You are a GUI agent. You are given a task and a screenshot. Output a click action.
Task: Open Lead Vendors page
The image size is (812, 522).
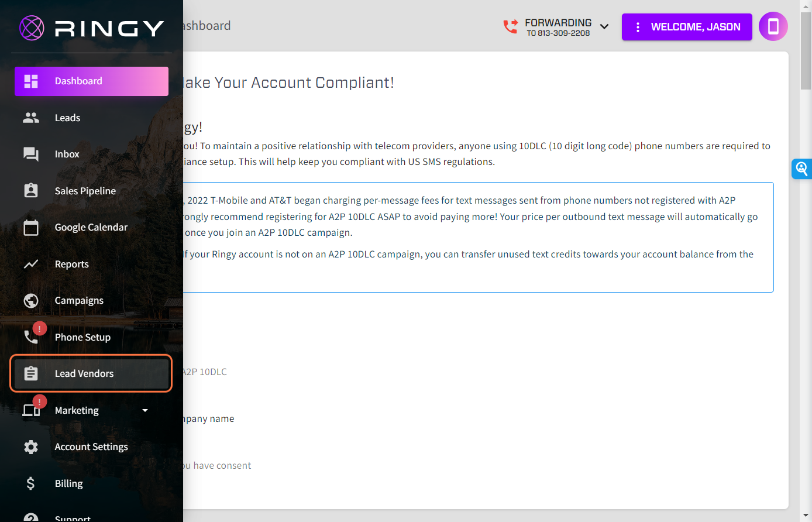click(x=91, y=374)
